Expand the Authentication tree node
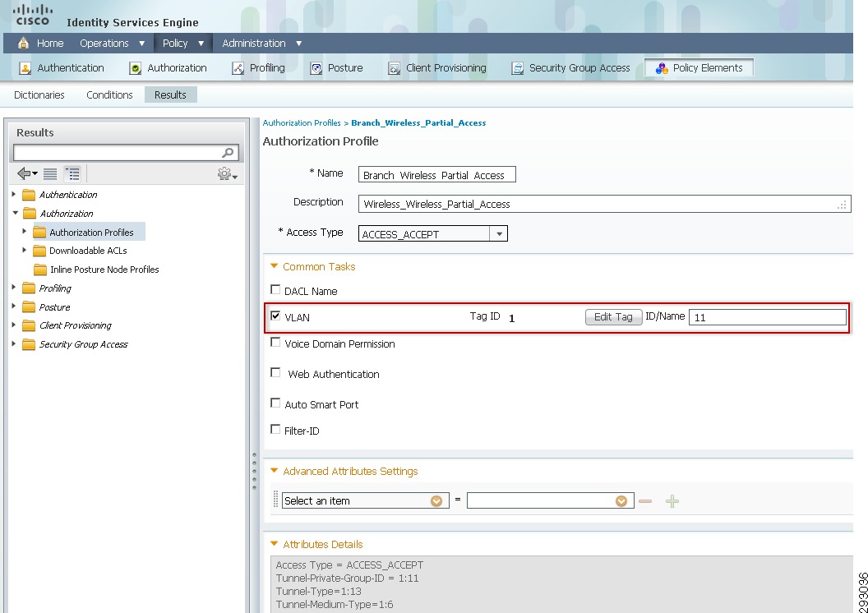The height and width of the screenshot is (613, 868). 14,194
